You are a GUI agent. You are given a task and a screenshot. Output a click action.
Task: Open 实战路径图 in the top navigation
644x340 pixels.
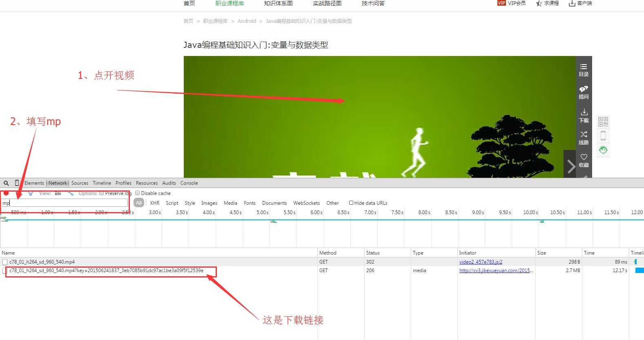coord(327,3)
